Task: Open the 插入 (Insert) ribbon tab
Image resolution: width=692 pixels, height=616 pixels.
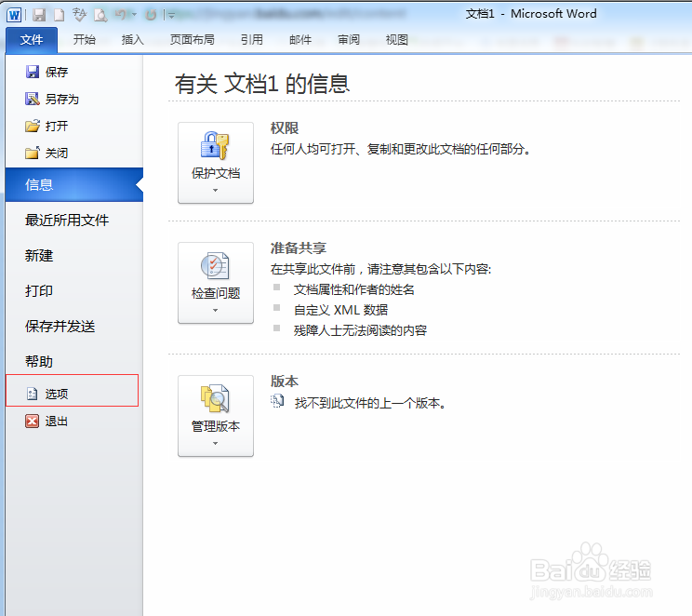Action: (x=132, y=40)
